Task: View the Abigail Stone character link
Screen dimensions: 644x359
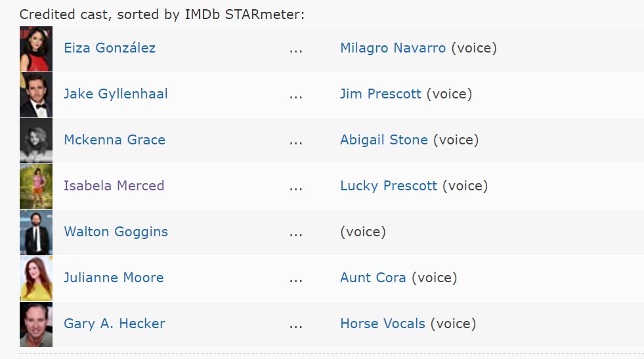Action: [383, 140]
